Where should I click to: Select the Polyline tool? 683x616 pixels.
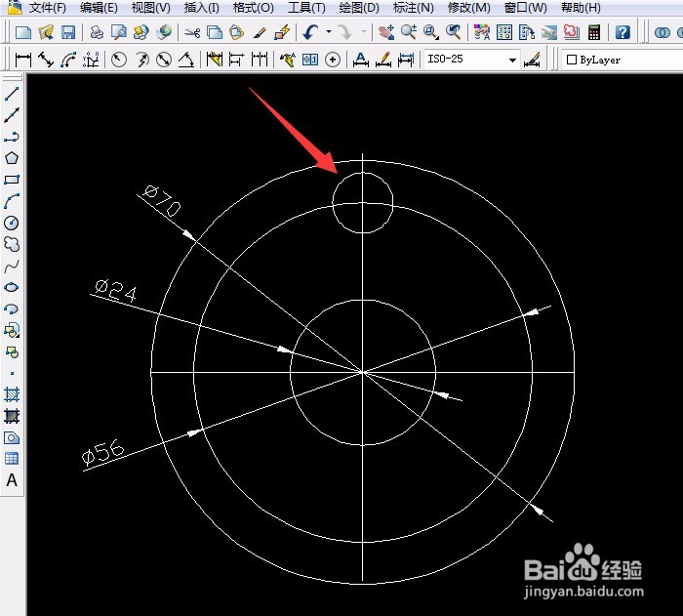[12, 137]
